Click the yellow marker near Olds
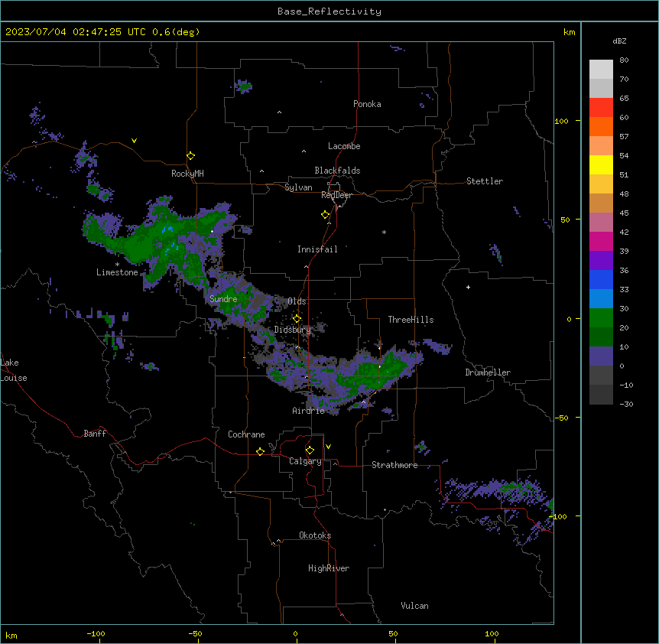The height and width of the screenshot is (644, 659). [x=297, y=318]
